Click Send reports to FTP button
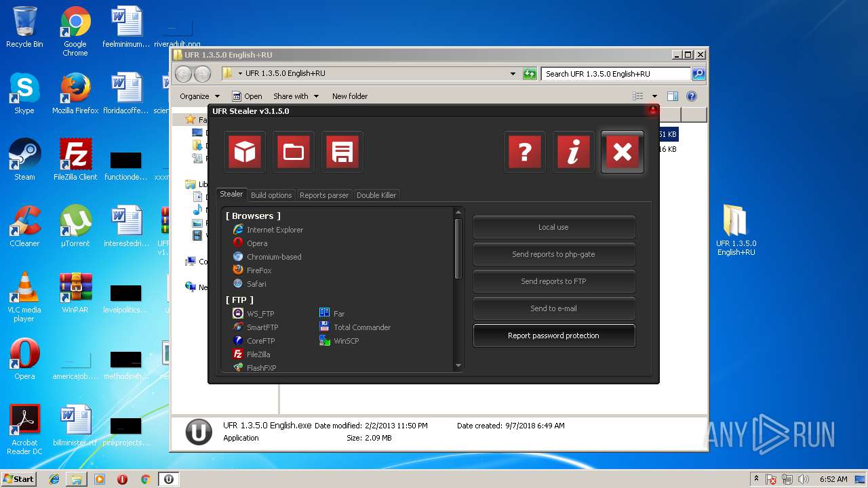Viewport: 868px width, 488px height. tap(553, 281)
